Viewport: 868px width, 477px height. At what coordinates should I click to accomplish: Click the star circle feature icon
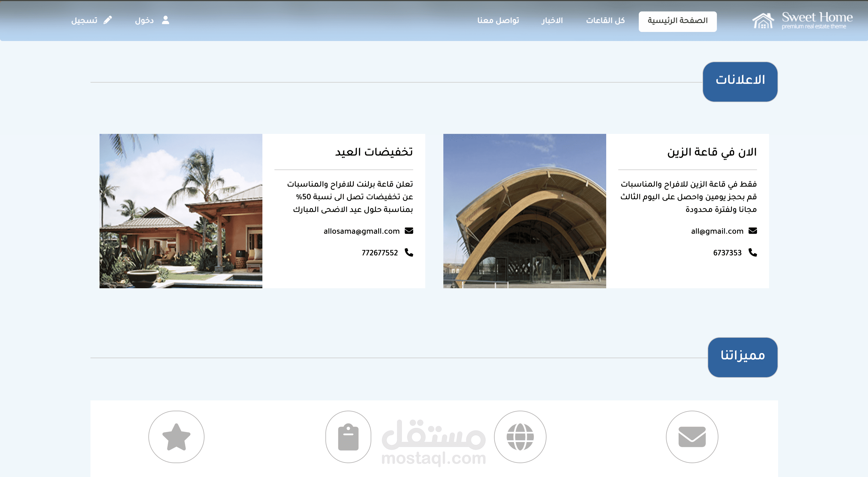[176, 437]
